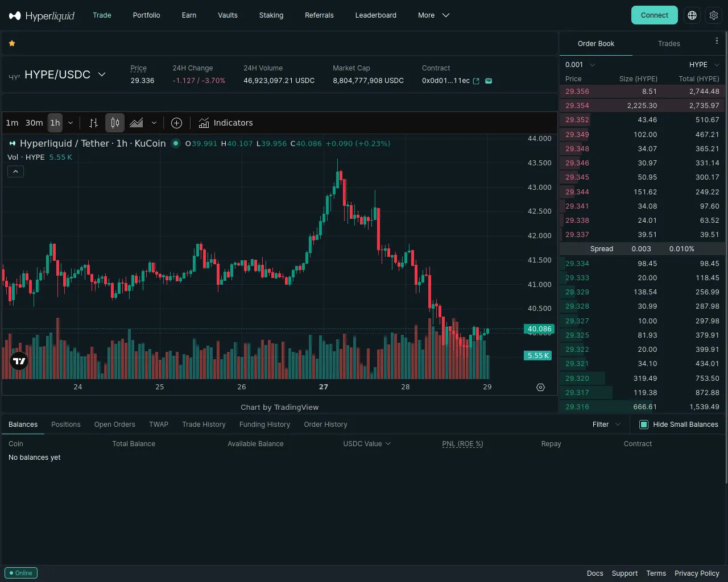Go to Trade page

click(102, 15)
